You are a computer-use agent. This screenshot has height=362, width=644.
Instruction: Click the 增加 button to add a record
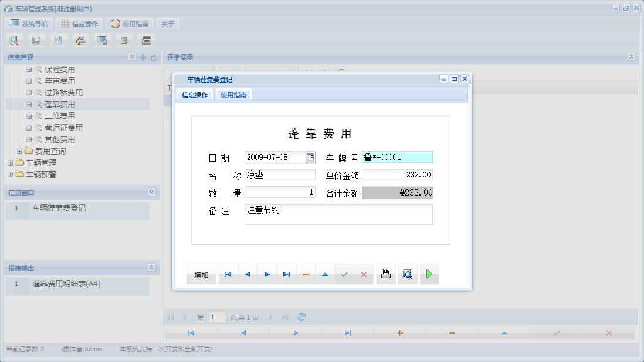coord(201,274)
